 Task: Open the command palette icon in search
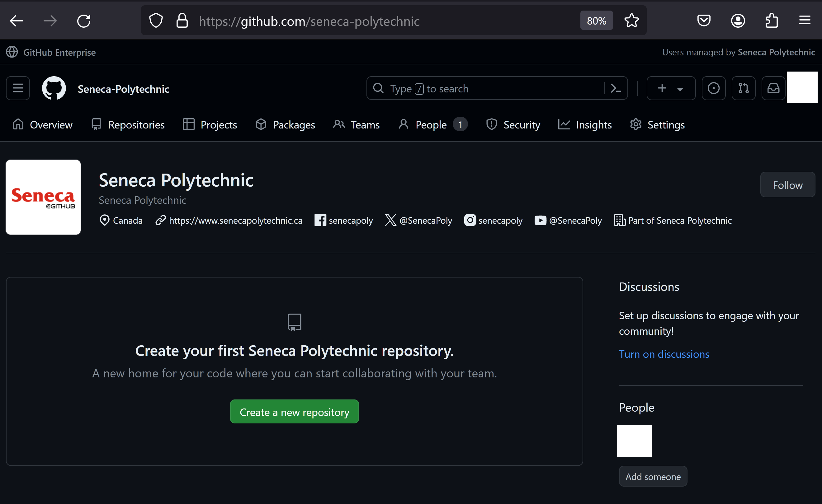(x=616, y=88)
